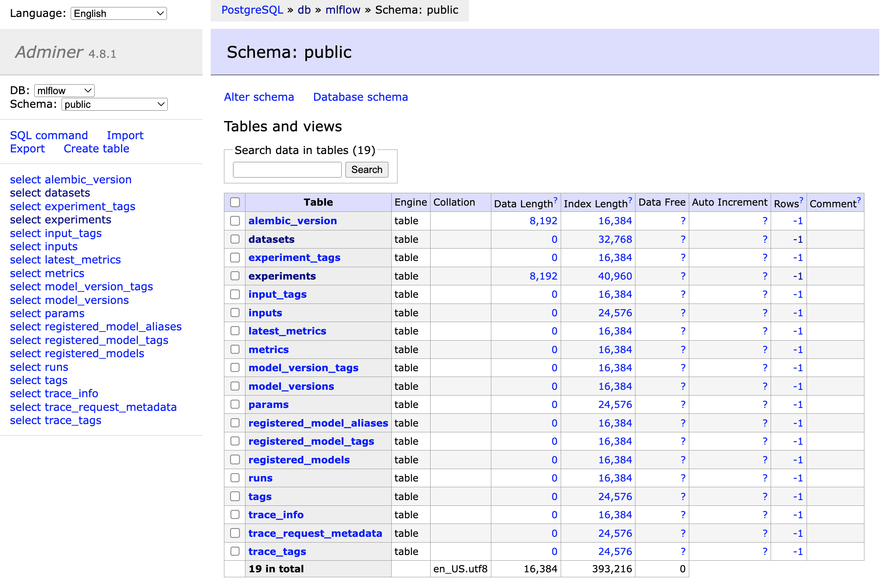
Task: Open SQL command page
Action: point(49,135)
